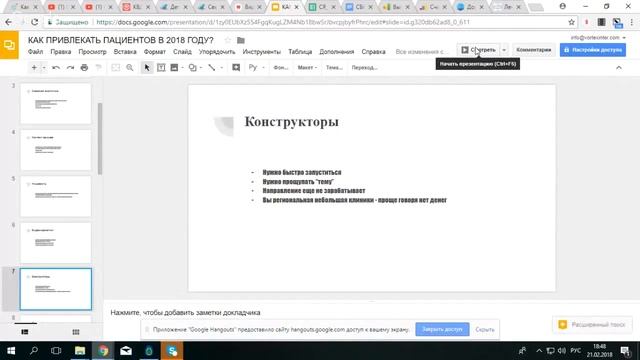Viewport: 640px width, 360px height.
Task: Open the Формат menu
Action: coord(155,52)
